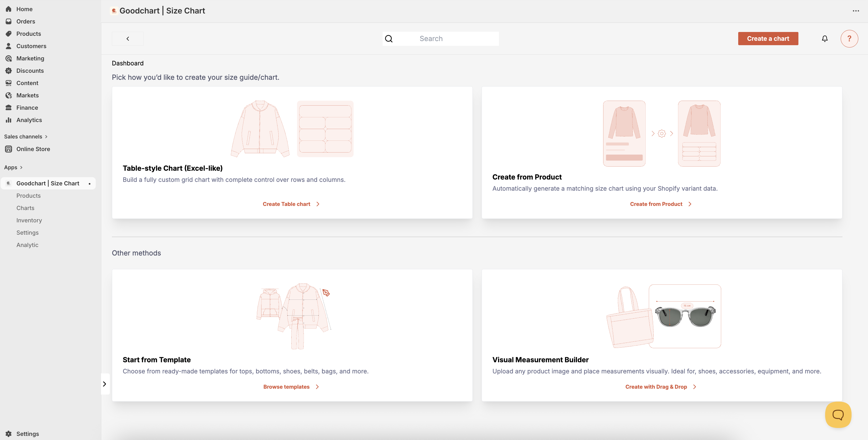
Task: Open Charts under Goodchart app
Action: 25,208
